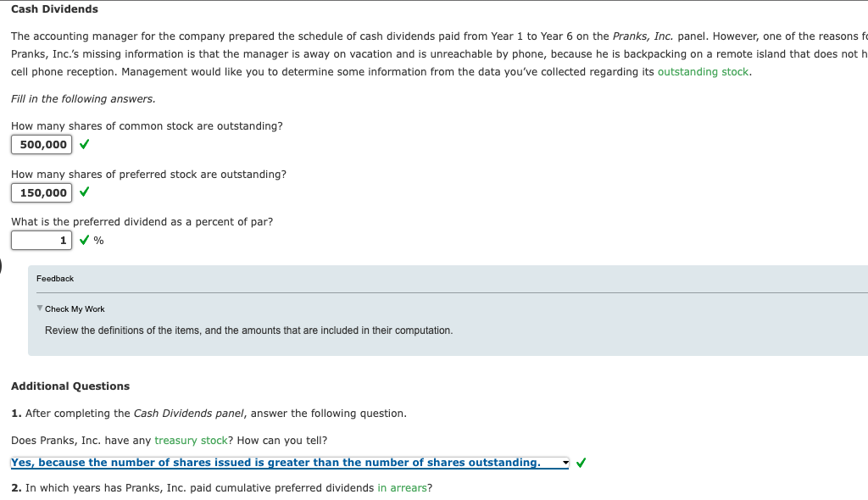This screenshot has width=868, height=500.
Task: Select the preferred dividend percent field
Action: (x=41, y=240)
